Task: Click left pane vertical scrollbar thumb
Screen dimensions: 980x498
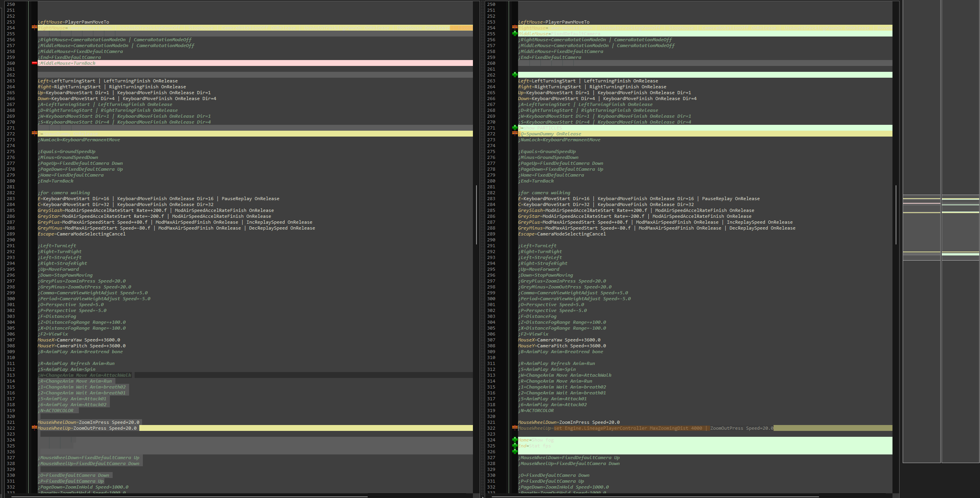Action: [x=476, y=215]
